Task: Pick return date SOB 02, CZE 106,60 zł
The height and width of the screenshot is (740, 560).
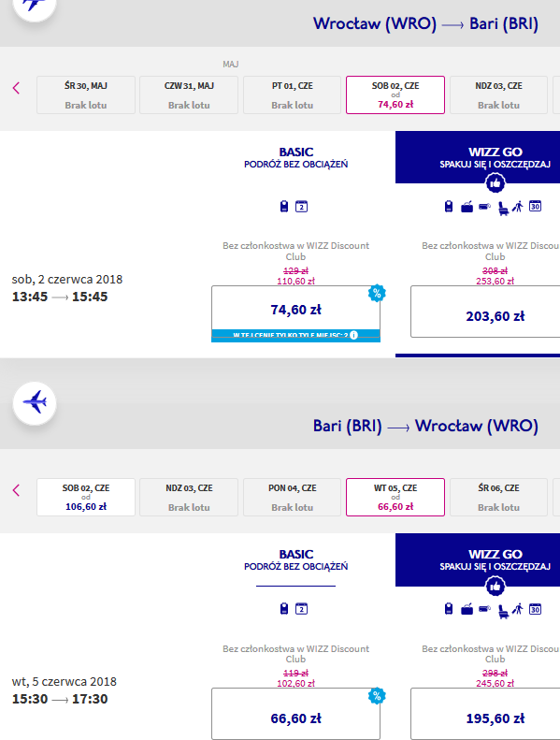Action: (x=86, y=498)
